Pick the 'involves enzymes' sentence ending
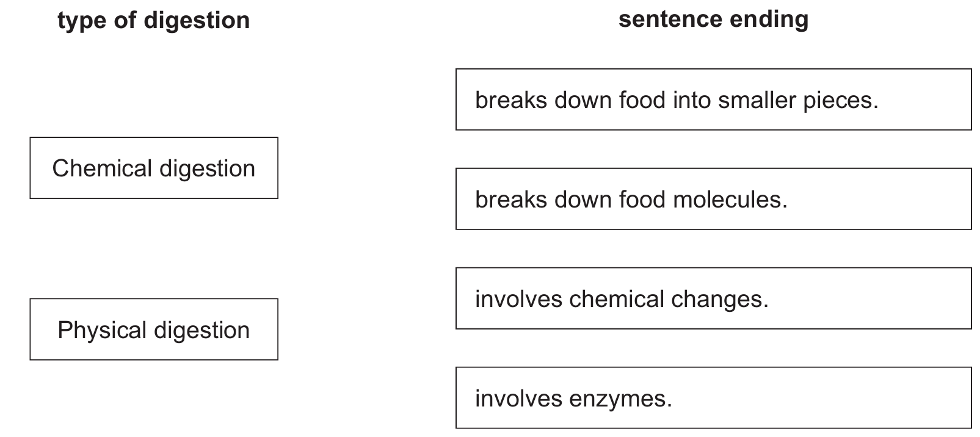Image resolution: width=980 pixels, height=437 pixels. [713, 398]
